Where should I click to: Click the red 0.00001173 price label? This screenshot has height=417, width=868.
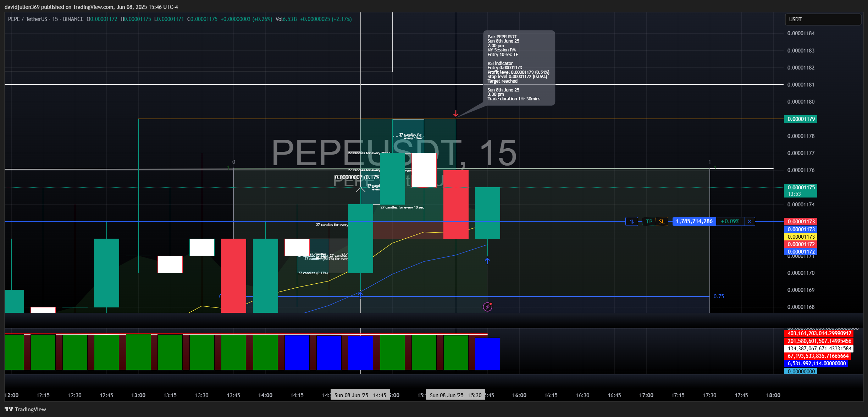coord(801,222)
